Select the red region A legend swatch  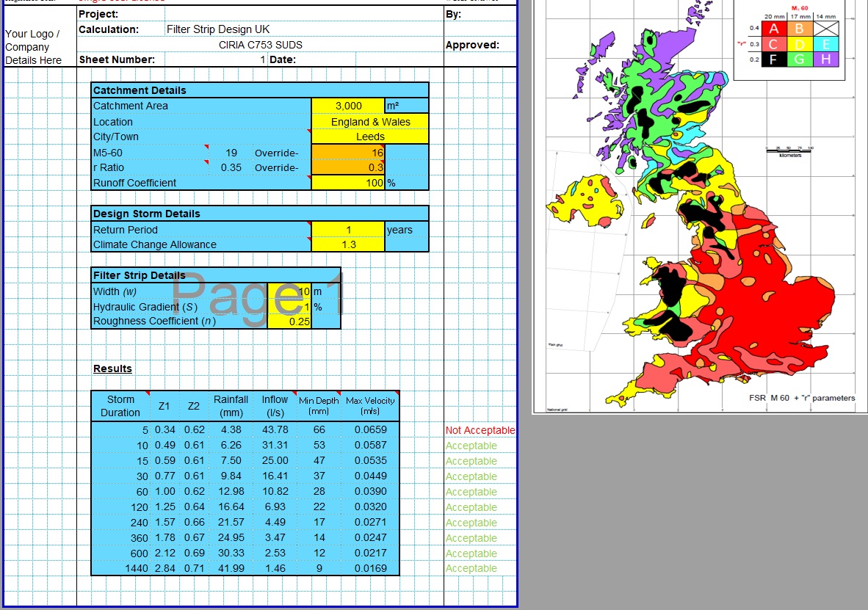click(x=774, y=28)
